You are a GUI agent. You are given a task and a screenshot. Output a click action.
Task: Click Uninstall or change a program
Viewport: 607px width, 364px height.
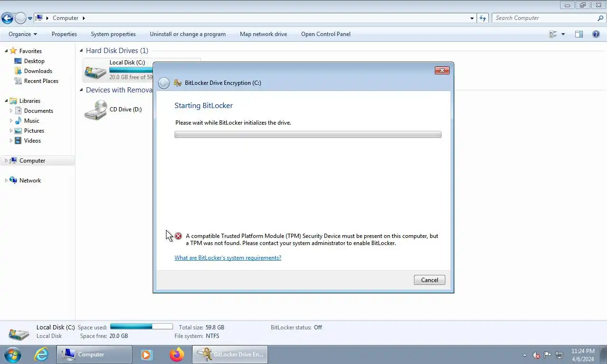(x=188, y=34)
